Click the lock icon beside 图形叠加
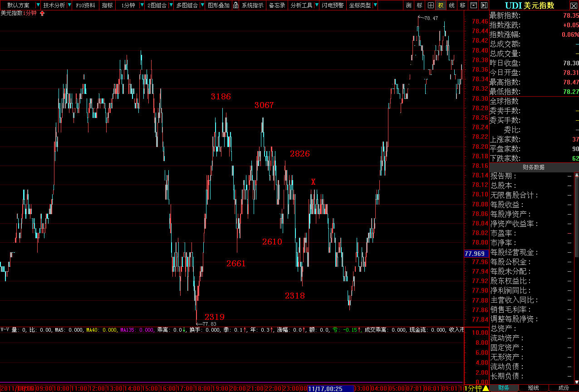Screen dimensions: 579x392 235,5
